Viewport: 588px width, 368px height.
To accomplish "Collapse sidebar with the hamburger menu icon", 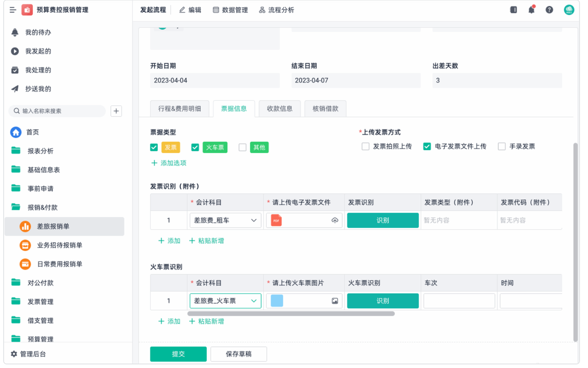I will pyautogui.click(x=13, y=10).
